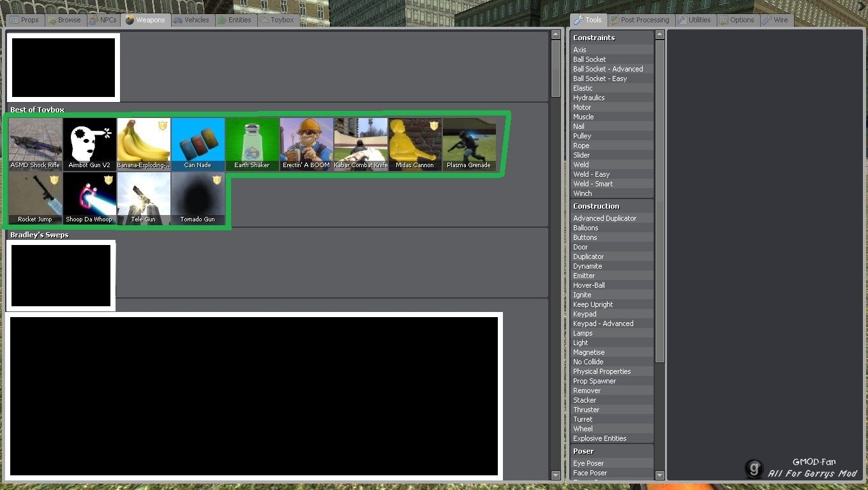Viewport: 868px width, 490px height.
Task: Select the Ball Socket - Advanced tool
Action: pos(612,69)
